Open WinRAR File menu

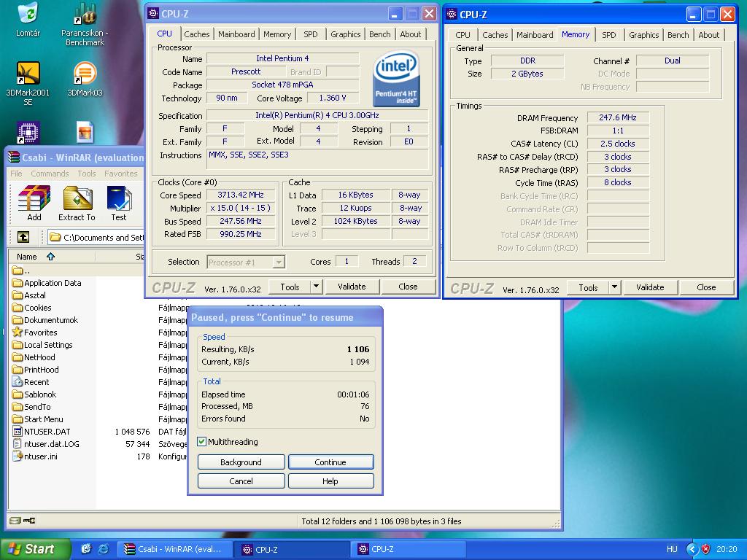(x=16, y=174)
